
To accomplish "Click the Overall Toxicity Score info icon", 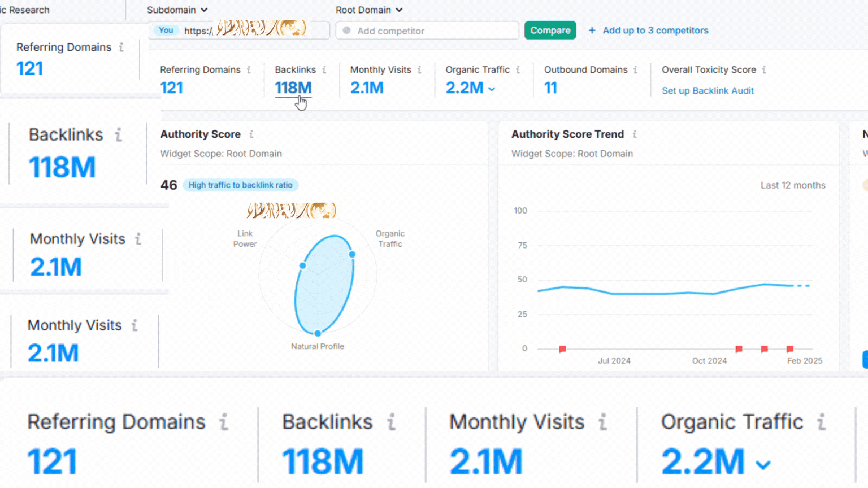I will (764, 70).
